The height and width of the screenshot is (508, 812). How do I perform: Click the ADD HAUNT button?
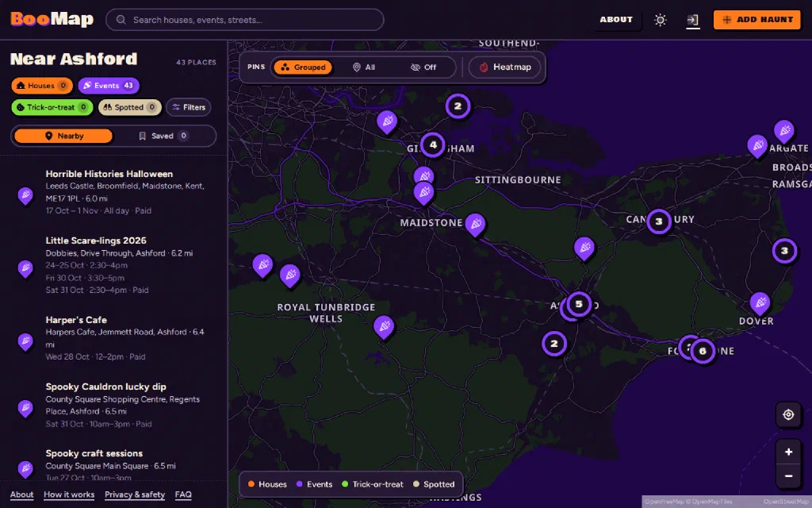tap(756, 20)
